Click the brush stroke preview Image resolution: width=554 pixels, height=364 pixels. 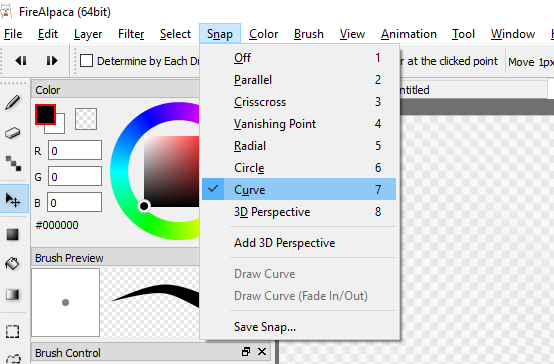pos(150,303)
